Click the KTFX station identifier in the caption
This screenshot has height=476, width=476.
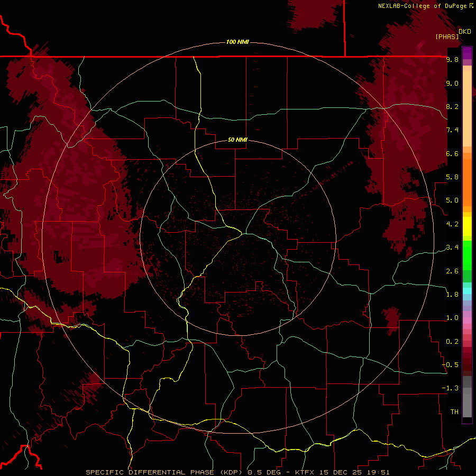tap(305, 472)
